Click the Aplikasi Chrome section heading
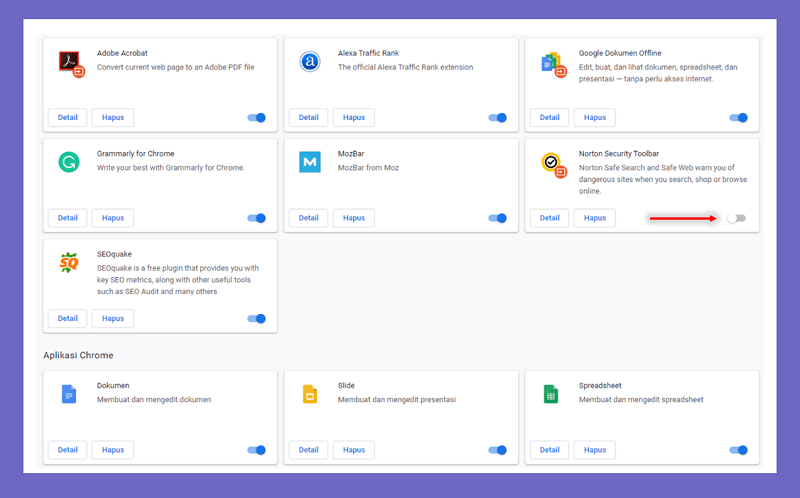 (x=78, y=355)
